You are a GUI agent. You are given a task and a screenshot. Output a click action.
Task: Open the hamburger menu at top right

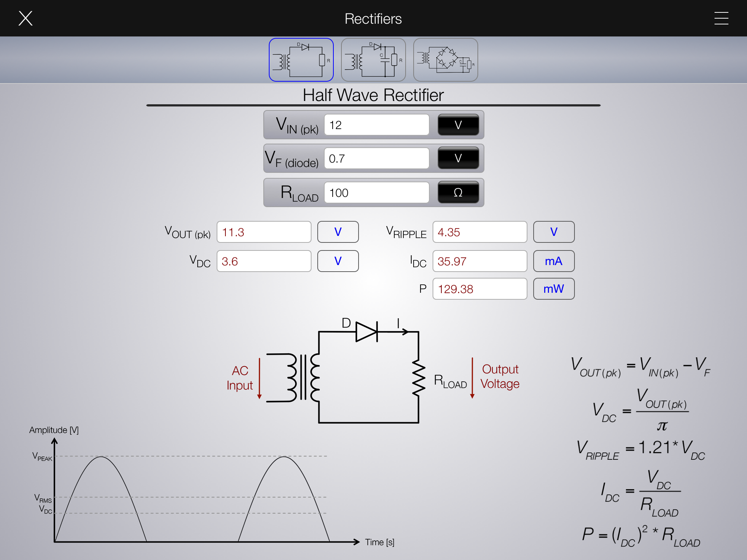[x=721, y=18]
